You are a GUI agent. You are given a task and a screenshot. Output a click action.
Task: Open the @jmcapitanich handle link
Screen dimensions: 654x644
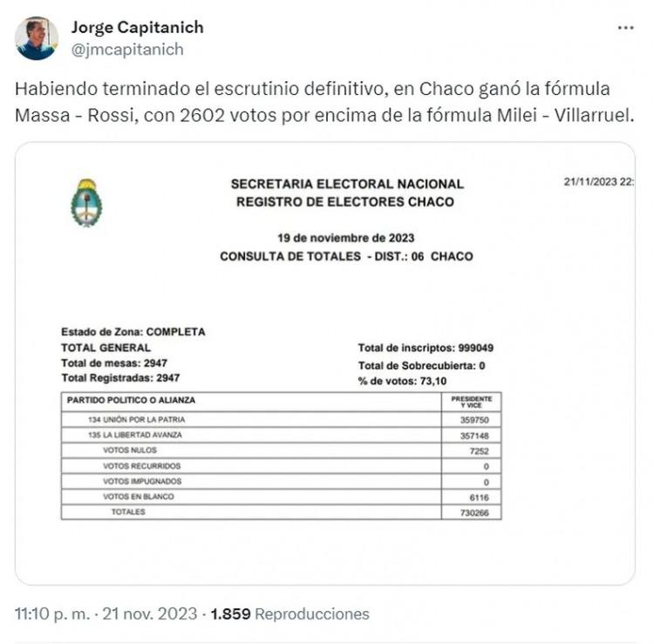[127, 49]
